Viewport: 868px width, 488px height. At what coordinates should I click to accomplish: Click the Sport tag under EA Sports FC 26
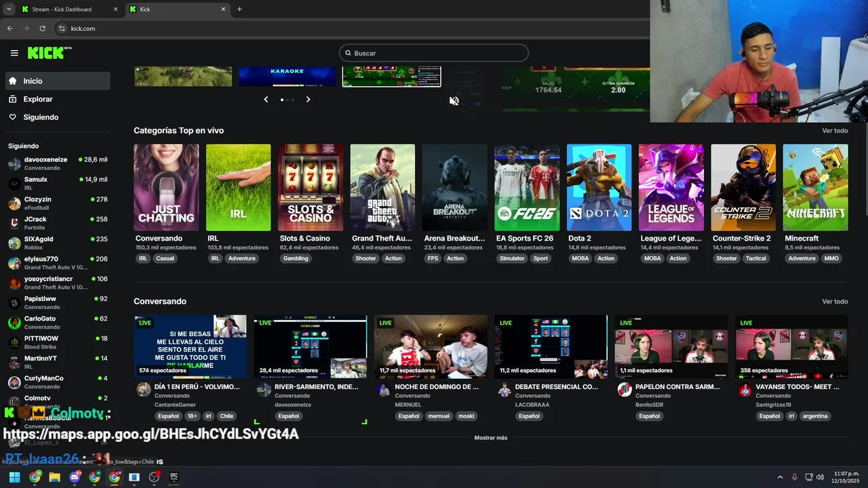point(540,258)
